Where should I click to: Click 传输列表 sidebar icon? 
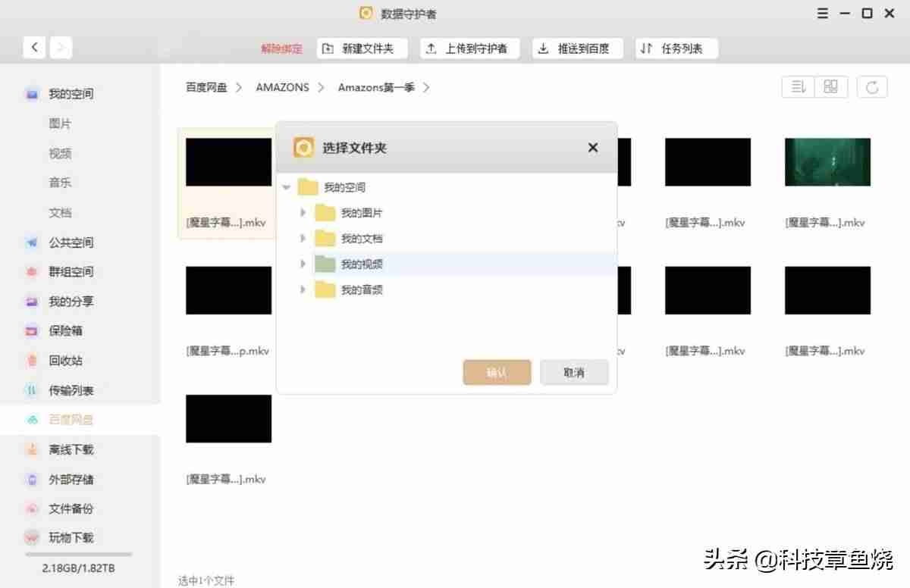(x=32, y=391)
